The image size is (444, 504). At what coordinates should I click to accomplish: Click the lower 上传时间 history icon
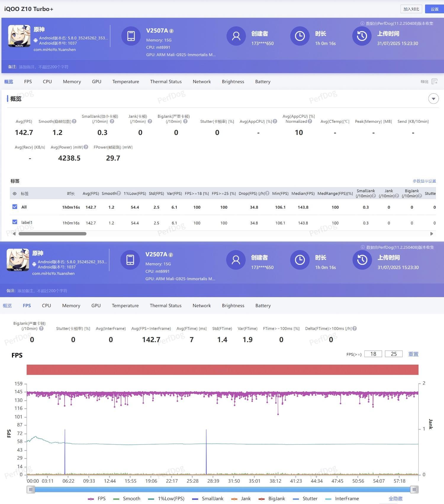[x=362, y=260]
